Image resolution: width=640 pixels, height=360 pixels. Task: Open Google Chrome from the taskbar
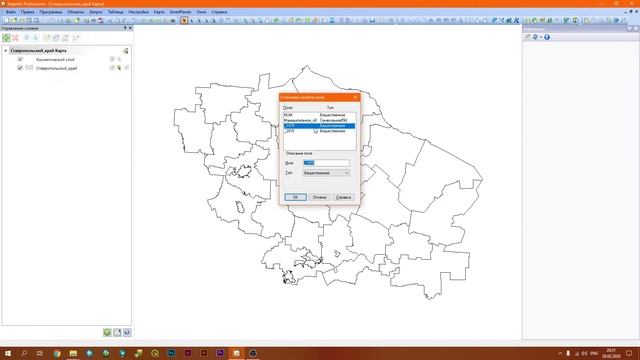tap(57, 353)
